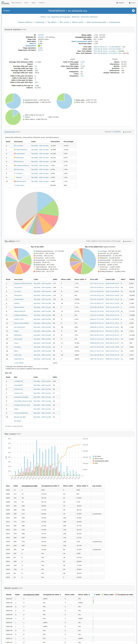Open the Chris the speller latest edit user link

tap(115, 49)
